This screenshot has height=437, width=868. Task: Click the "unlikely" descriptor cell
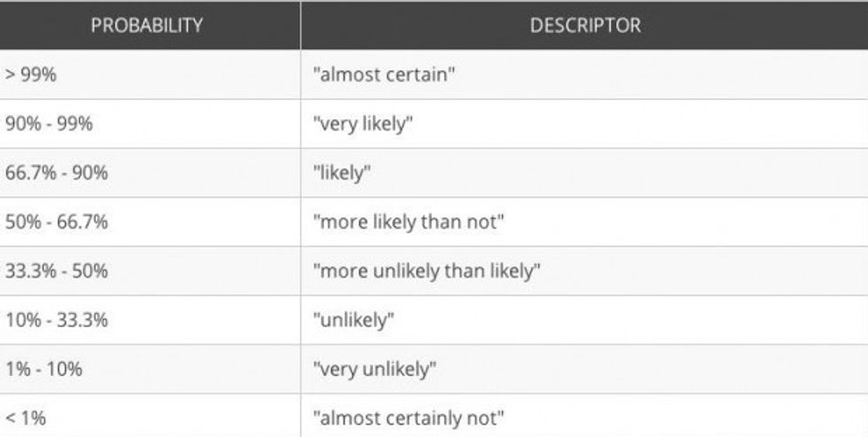[353, 319]
